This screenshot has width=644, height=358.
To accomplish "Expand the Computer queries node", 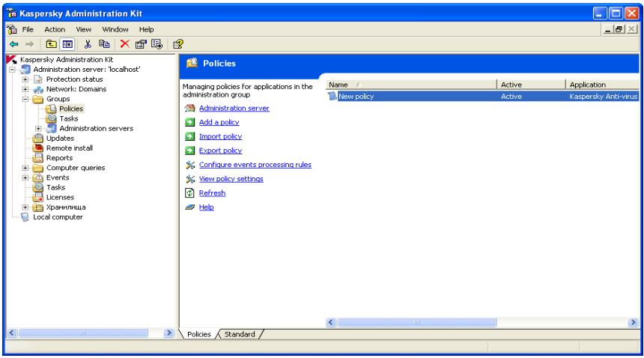I will [x=25, y=168].
